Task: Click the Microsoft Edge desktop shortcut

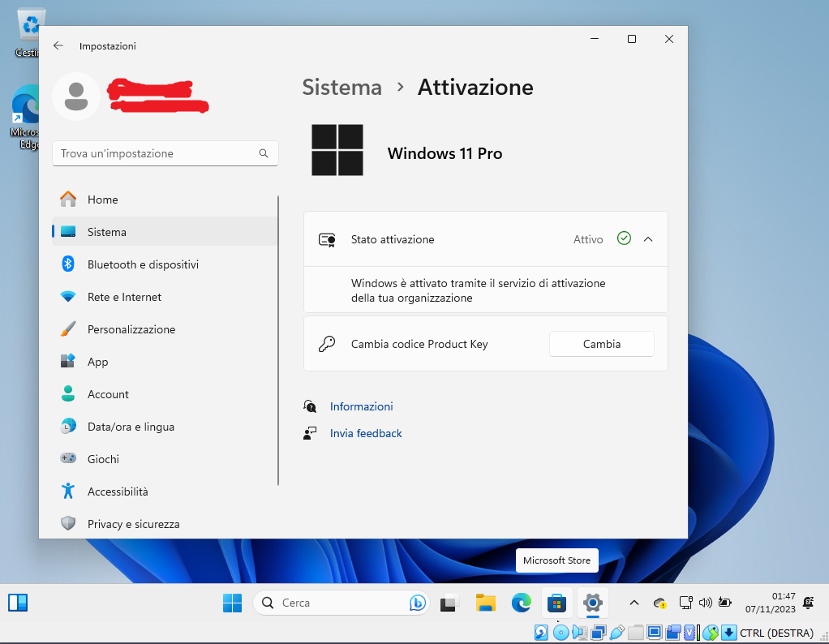Action: [x=25, y=118]
